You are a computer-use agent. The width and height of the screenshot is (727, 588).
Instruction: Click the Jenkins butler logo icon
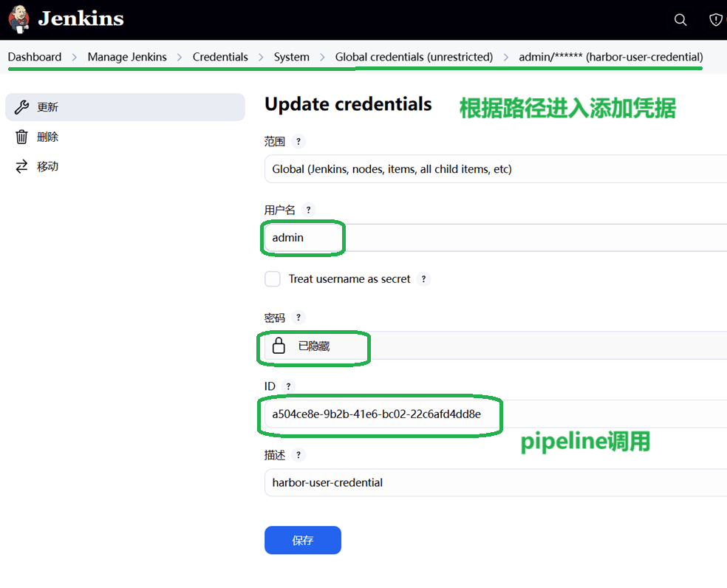[19, 19]
